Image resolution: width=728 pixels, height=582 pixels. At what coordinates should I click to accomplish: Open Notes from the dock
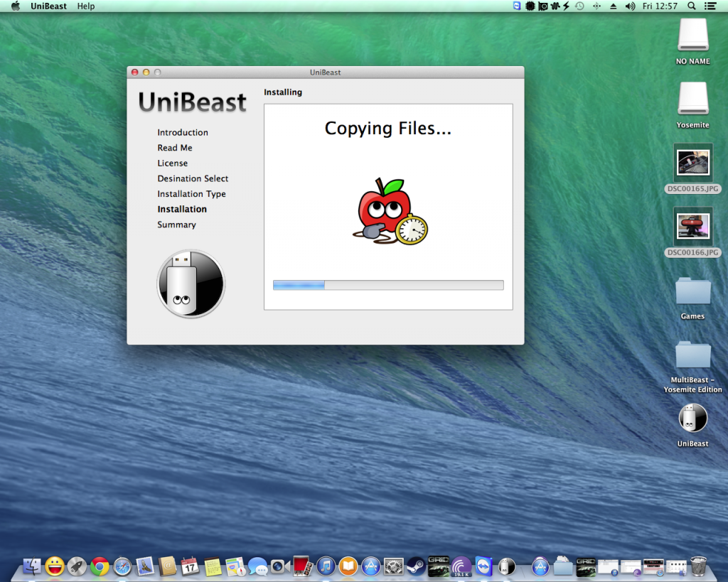(x=213, y=566)
